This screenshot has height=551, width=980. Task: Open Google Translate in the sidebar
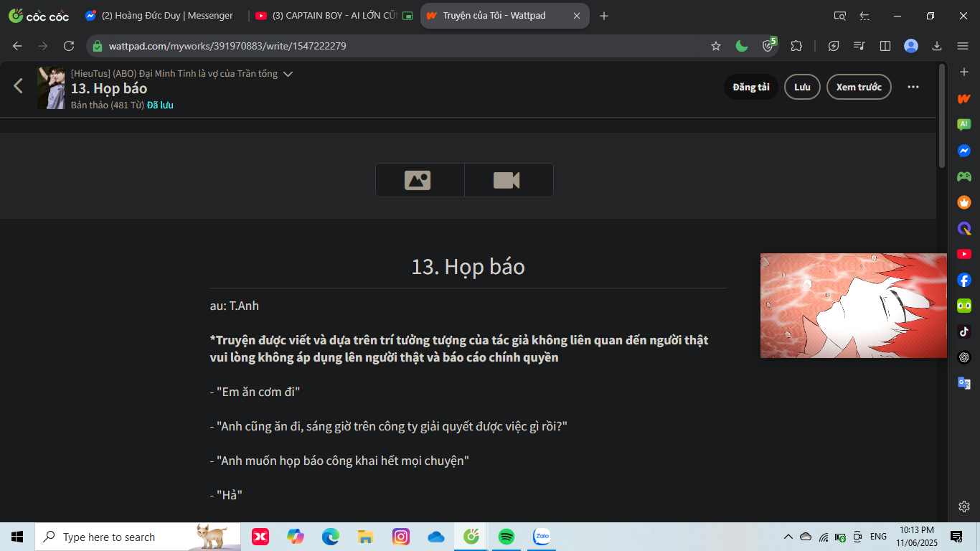(x=964, y=383)
